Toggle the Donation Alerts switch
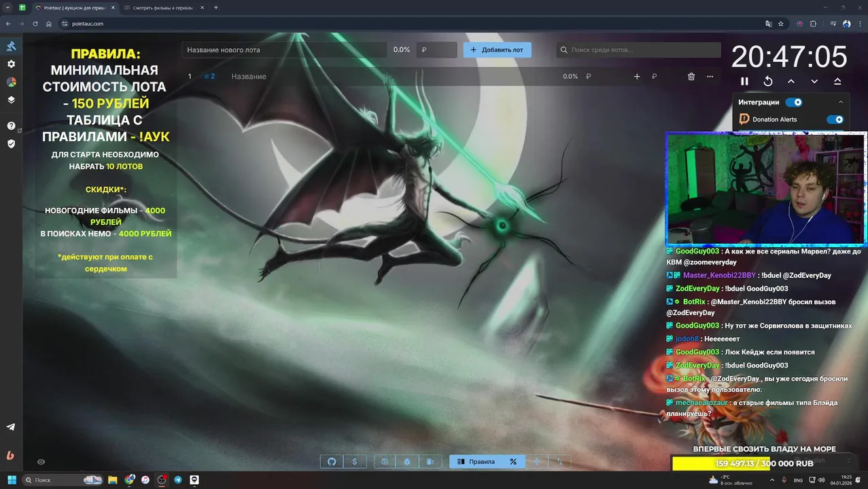The width and height of the screenshot is (868, 489). point(835,120)
